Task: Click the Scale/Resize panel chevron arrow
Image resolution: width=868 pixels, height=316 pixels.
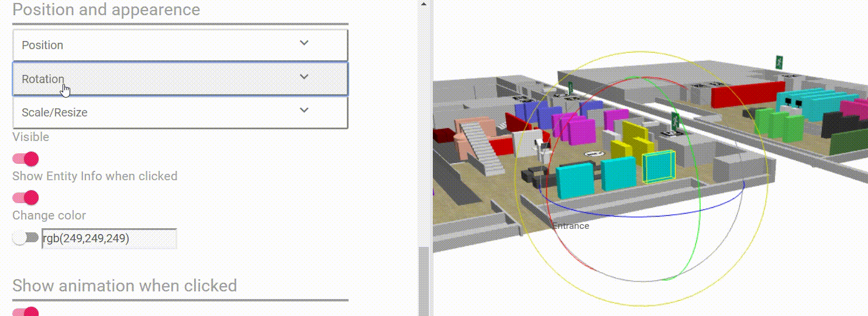Action: pos(304,111)
